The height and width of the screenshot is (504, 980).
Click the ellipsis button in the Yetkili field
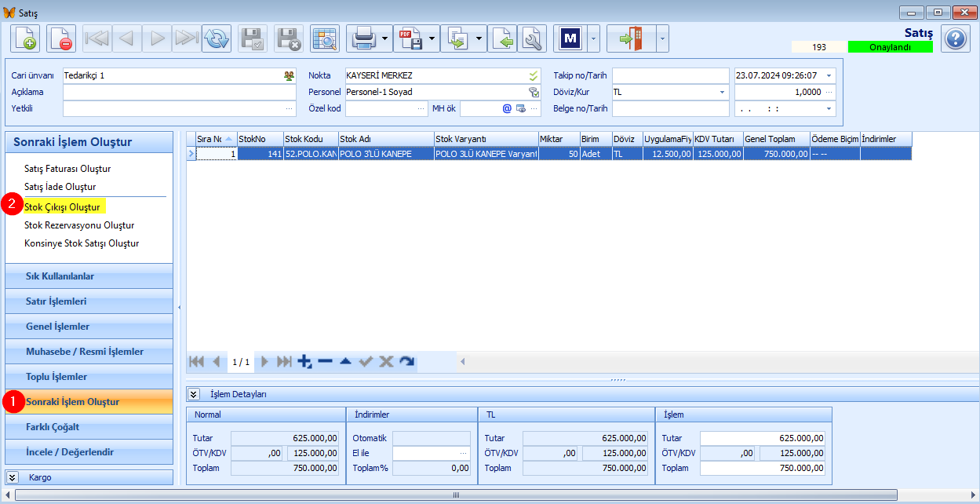click(290, 108)
